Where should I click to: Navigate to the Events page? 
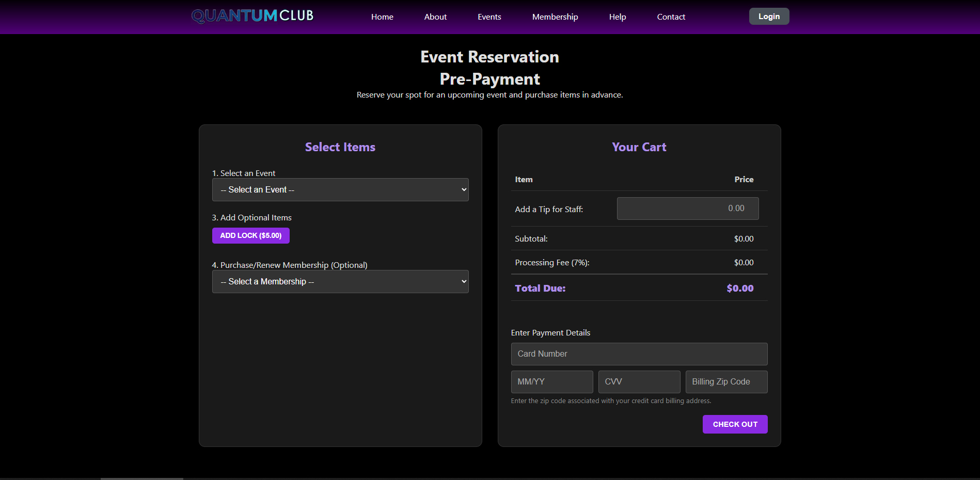489,17
